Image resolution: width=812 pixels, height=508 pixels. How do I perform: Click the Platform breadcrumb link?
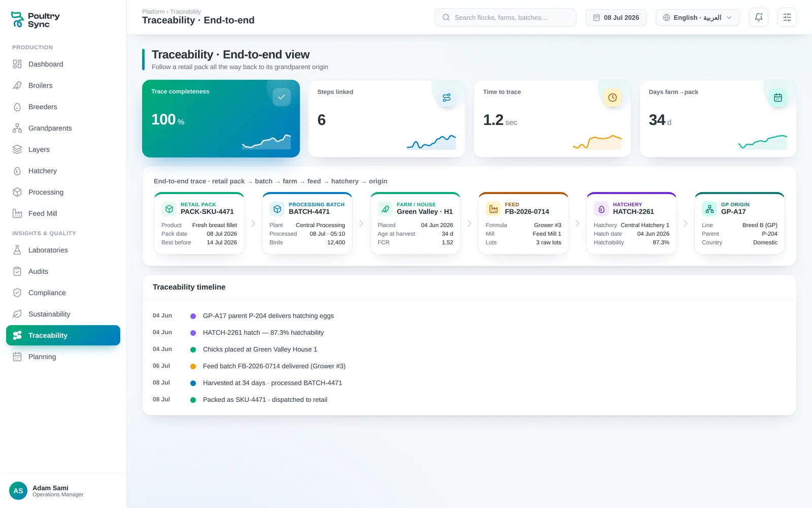tap(153, 12)
